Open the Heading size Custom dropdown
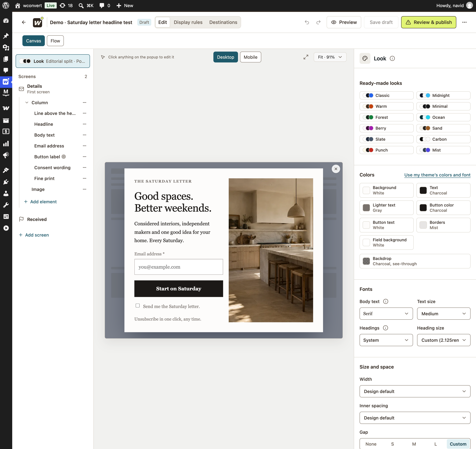Screen dimensions: 476x449 pos(444,340)
